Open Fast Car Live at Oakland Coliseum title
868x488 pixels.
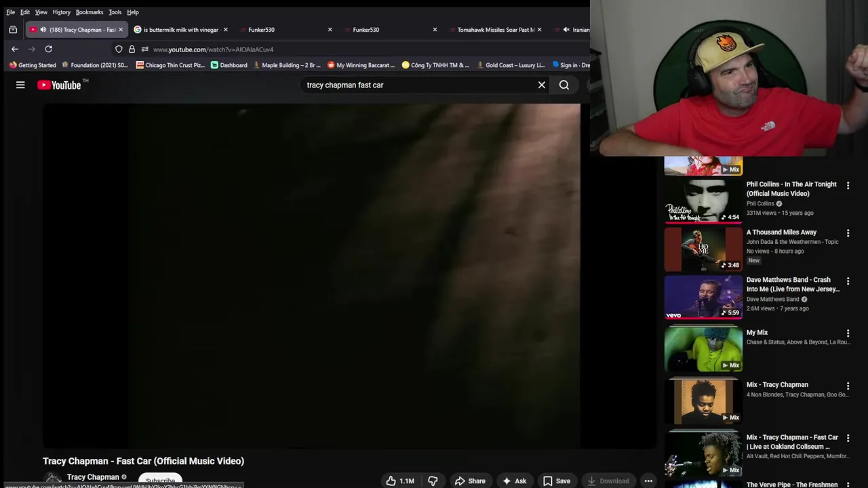[x=792, y=442]
